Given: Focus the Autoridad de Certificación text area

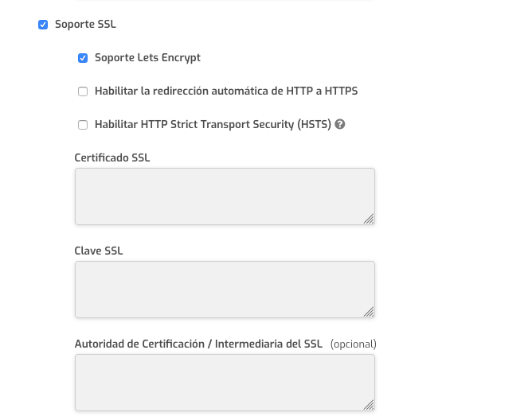Looking at the screenshot, I should coord(225,383).
